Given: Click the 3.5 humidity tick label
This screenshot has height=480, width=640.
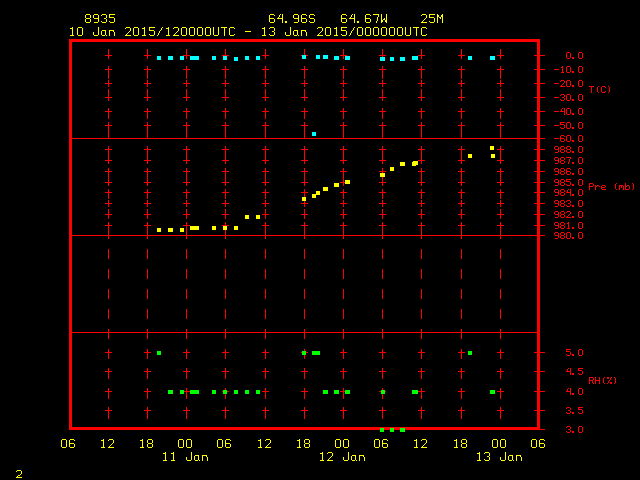Looking at the screenshot, I should pos(574,411).
